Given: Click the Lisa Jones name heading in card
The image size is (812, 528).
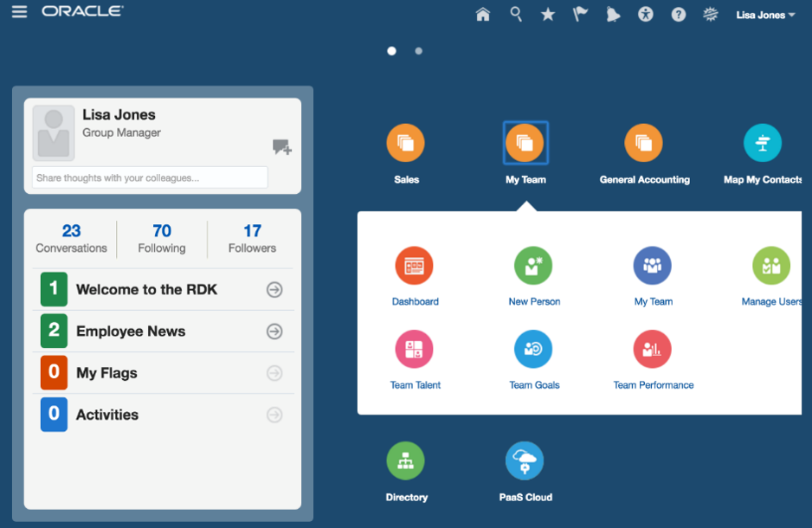Looking at the screenshot, I should point(119,114).
